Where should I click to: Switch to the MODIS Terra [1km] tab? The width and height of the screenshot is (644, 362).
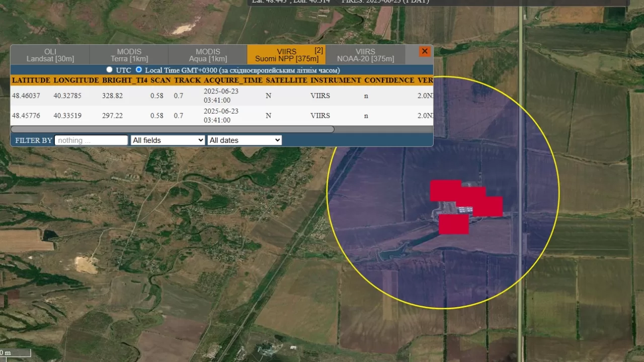(x=129, y=55)
